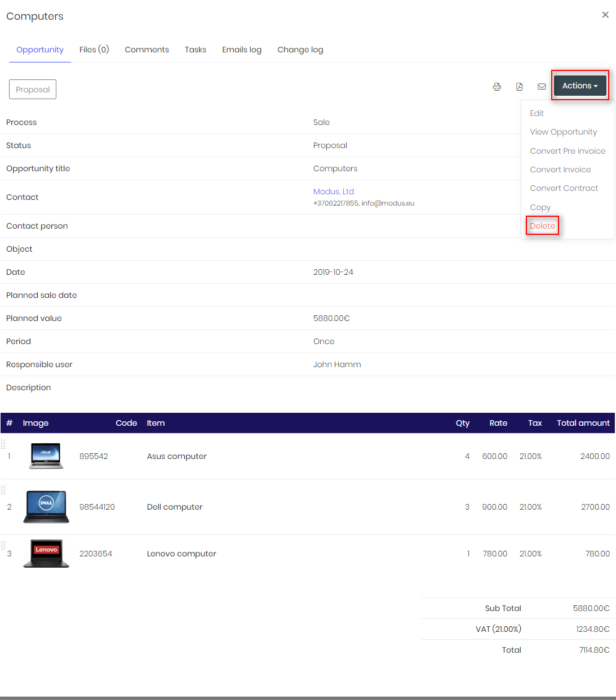
Task: Click responsible user John Hamm
Action: 337,364
